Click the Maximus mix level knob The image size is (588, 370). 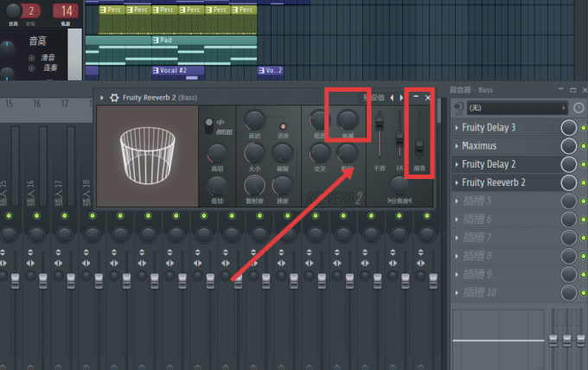pos(568,146)
